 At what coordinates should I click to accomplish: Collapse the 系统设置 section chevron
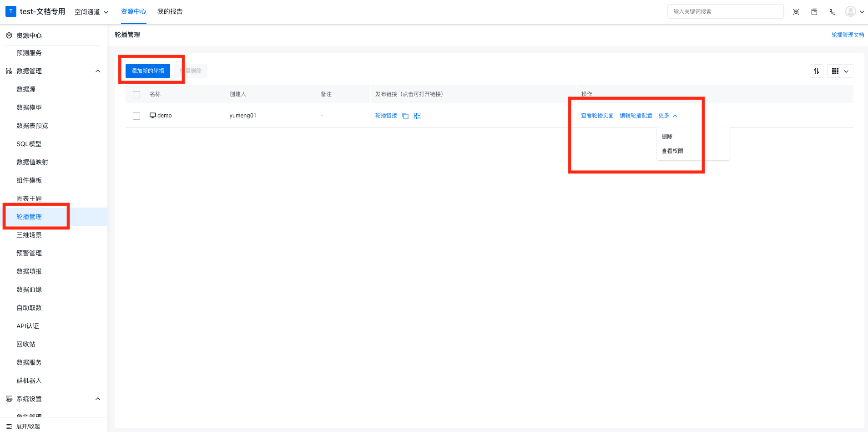tap(98, 399)
